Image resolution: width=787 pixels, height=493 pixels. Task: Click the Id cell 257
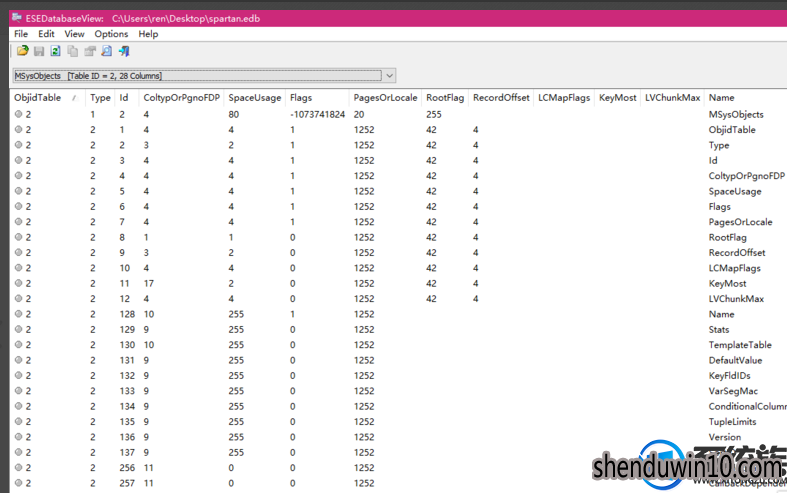127,483
